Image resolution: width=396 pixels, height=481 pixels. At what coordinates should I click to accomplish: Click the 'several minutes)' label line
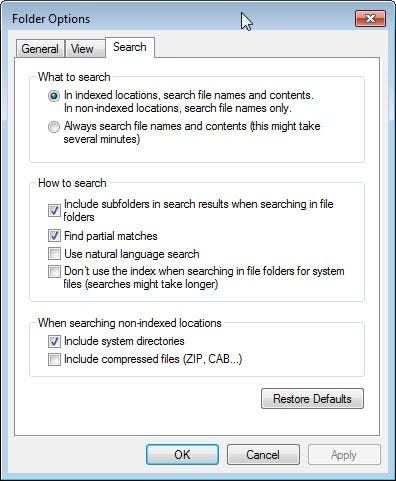[x=102, y=139]
